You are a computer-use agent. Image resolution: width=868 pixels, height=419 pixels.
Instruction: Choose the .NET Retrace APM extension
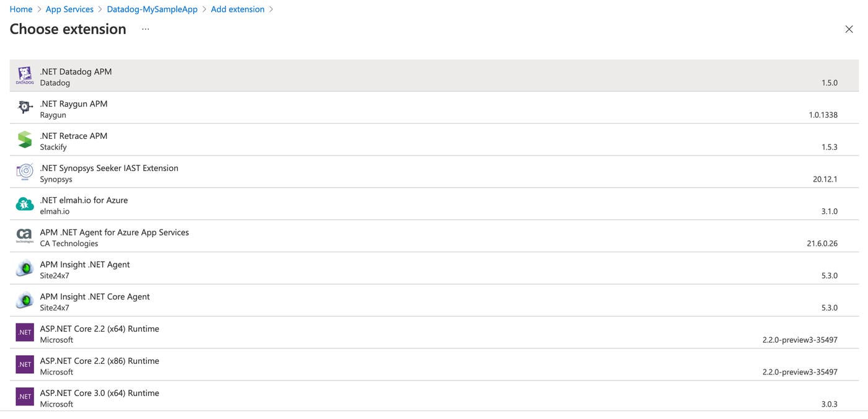point(74,136)
